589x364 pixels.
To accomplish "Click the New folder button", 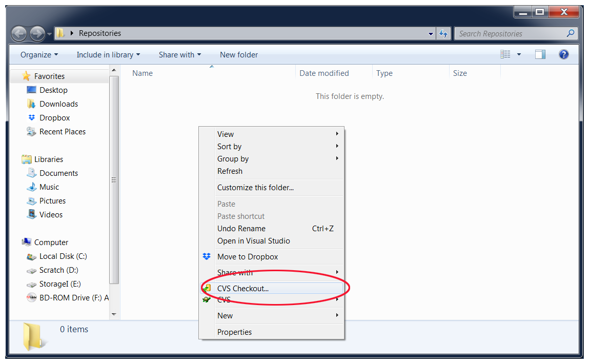I will click(x=239, y=55).
